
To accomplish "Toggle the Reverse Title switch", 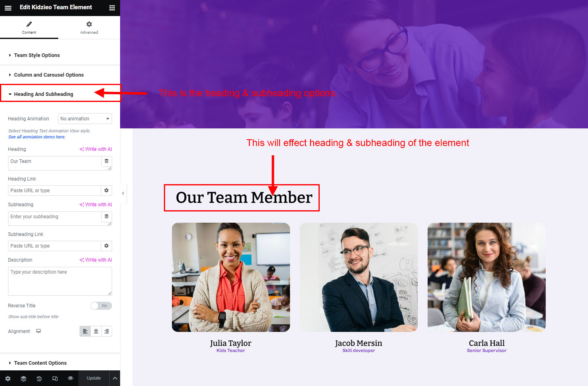I will (x=101, y=306).
